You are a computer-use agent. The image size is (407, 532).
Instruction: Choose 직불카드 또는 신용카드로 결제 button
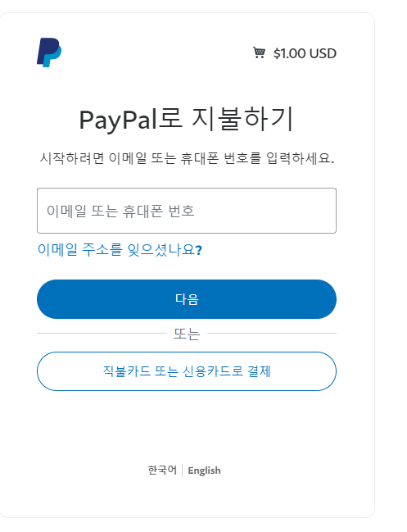[x=187, y=371]
